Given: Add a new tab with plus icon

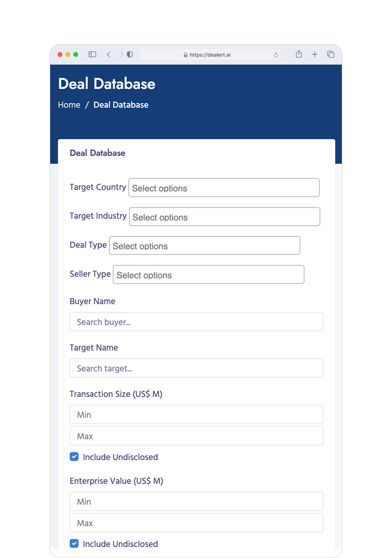Looking at the screenshot, I should 315,54.
